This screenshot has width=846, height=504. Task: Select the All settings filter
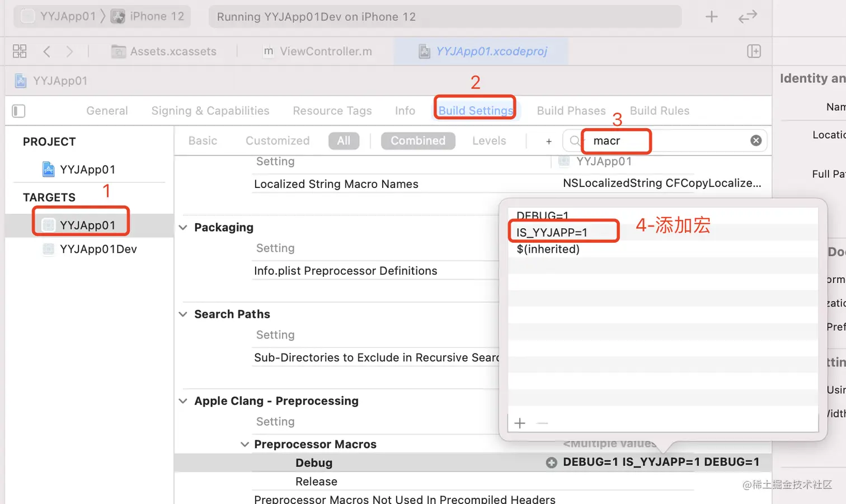coord(344,141)
